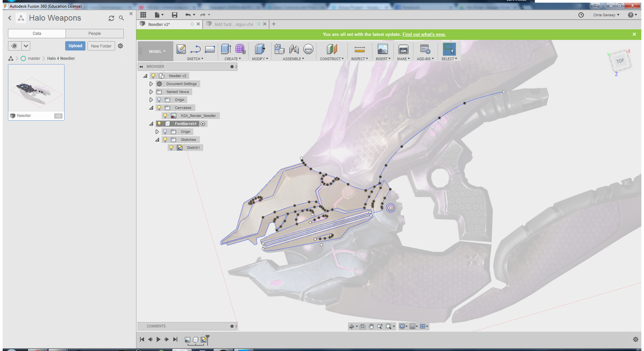Open the Chris Gensey account dropdown
The image size is (644, 351).
tap(606, 15)
